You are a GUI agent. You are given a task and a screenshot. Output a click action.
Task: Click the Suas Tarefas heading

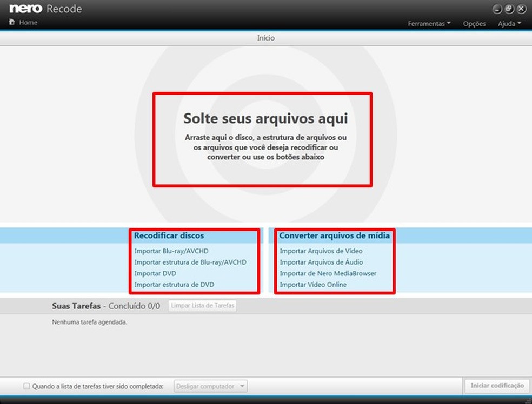point(76,306)
